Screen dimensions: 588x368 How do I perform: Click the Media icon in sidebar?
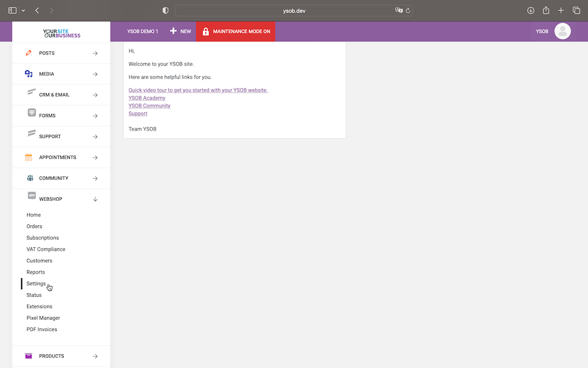[29, 74]
